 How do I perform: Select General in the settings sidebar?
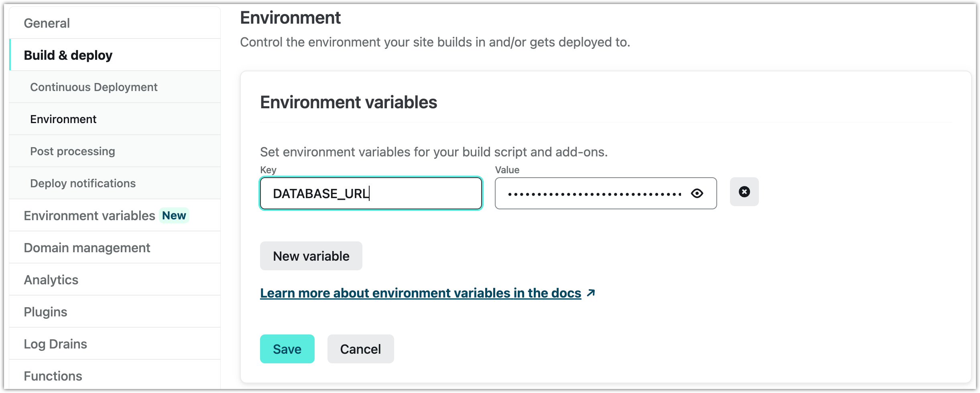[x=47, y=23]
